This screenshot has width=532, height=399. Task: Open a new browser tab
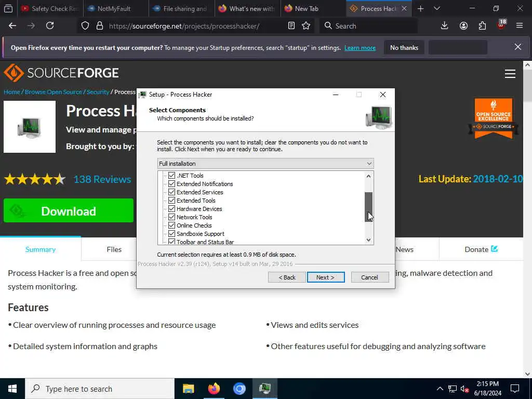tap(421, 8)
